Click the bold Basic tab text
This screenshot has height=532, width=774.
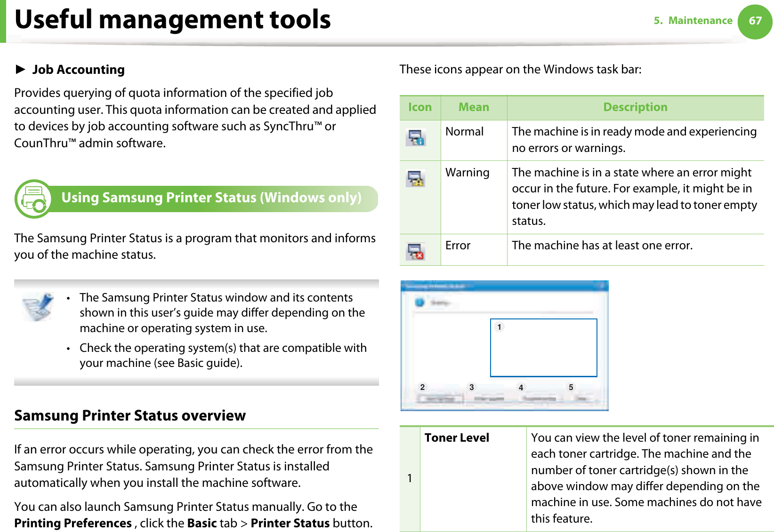(x=202, y=523)
